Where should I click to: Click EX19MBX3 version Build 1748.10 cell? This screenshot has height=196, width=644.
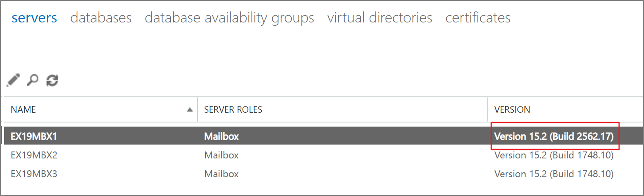[x=554, y=174]
